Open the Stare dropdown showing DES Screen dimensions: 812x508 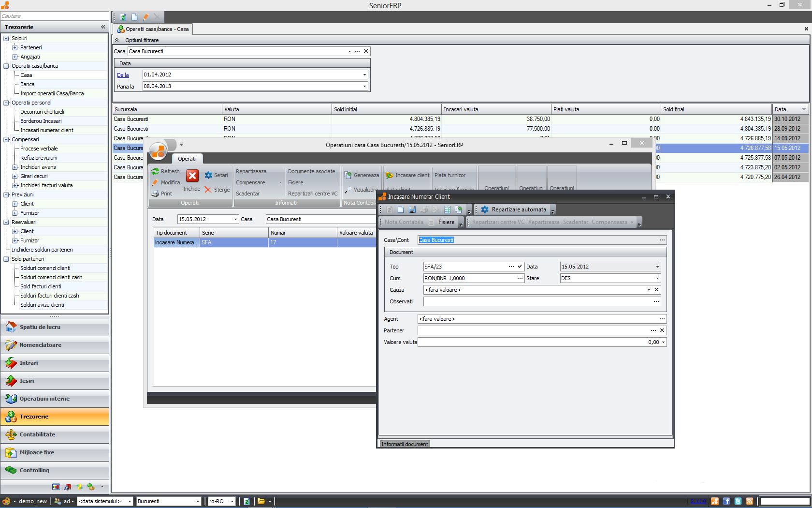(x=657, y=278)
